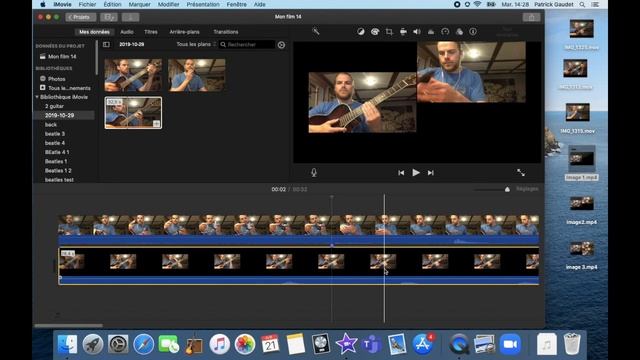
Task: Open the stabilization camera tool
Action: pos(403,31)
